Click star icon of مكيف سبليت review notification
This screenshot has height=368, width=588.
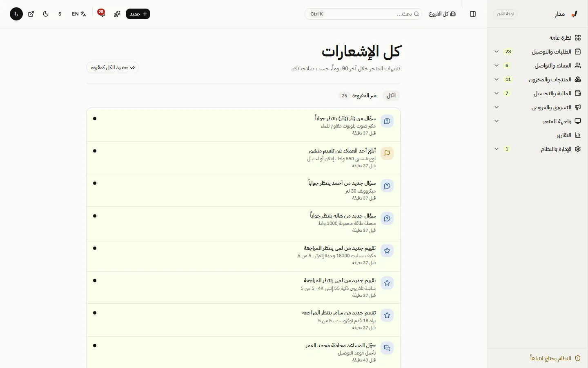387,251
